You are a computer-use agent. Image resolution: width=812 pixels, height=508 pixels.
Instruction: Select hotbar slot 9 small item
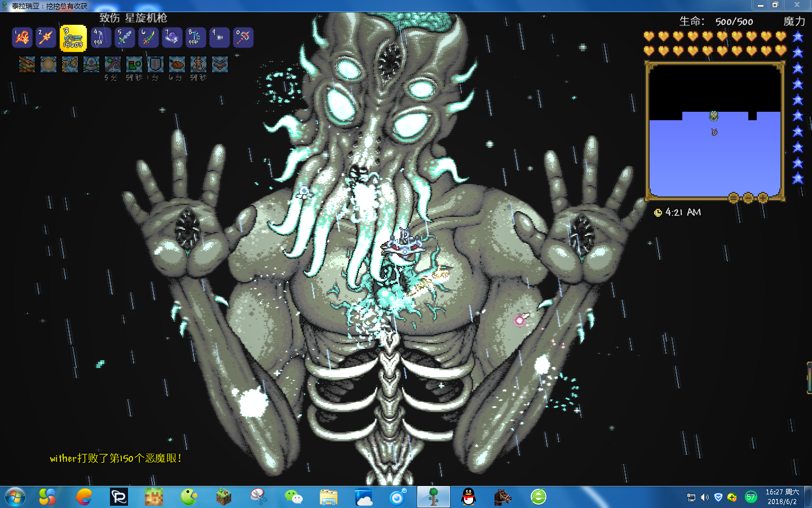tap(219, 38)
